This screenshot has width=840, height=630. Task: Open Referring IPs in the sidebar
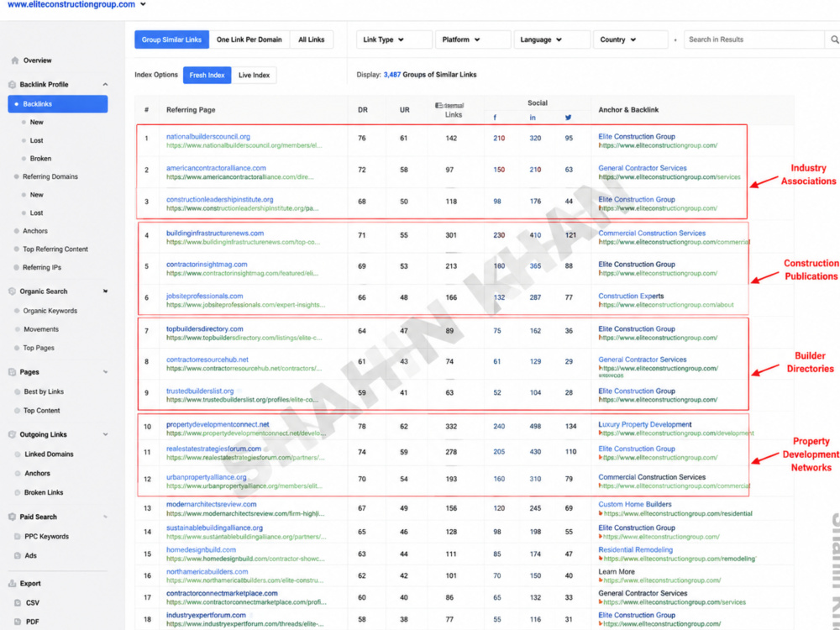click(x=42, y=267)
